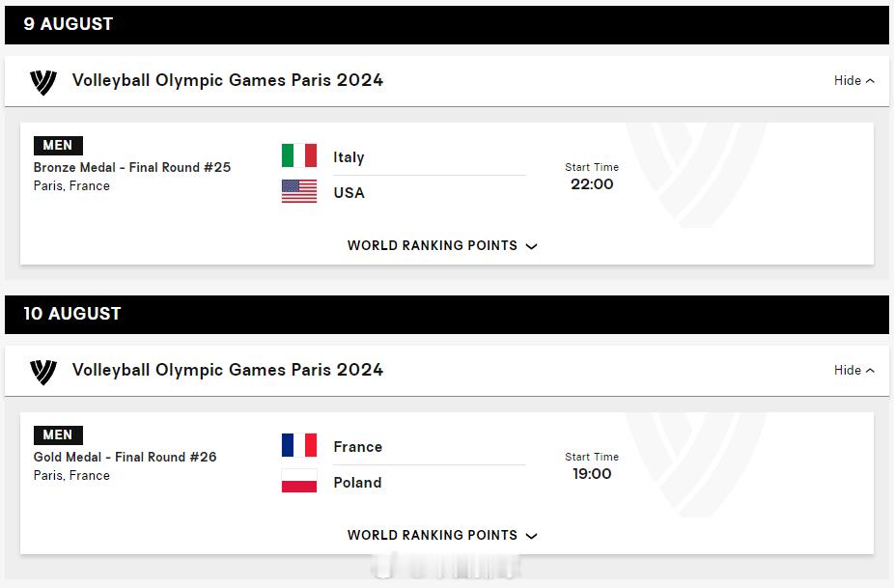Collapse the 10 August tournament with Hide

coord(854,370)
